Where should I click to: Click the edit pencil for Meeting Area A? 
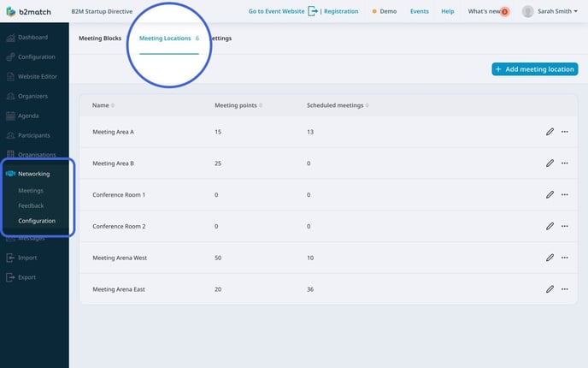point(550,132)
